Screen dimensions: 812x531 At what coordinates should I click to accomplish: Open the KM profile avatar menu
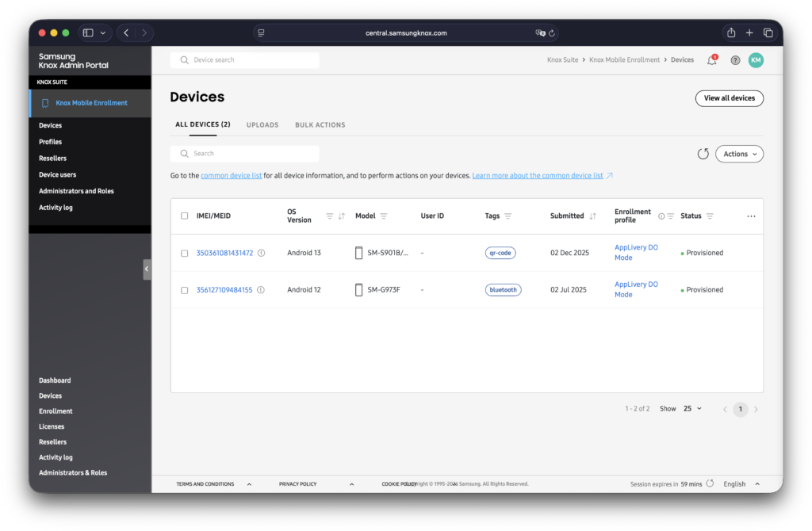pos(756,59)
